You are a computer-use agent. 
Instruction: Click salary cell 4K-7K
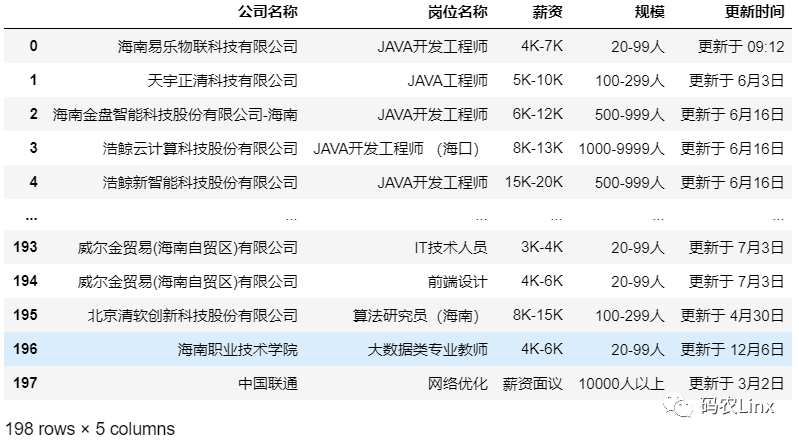point(542,46)
